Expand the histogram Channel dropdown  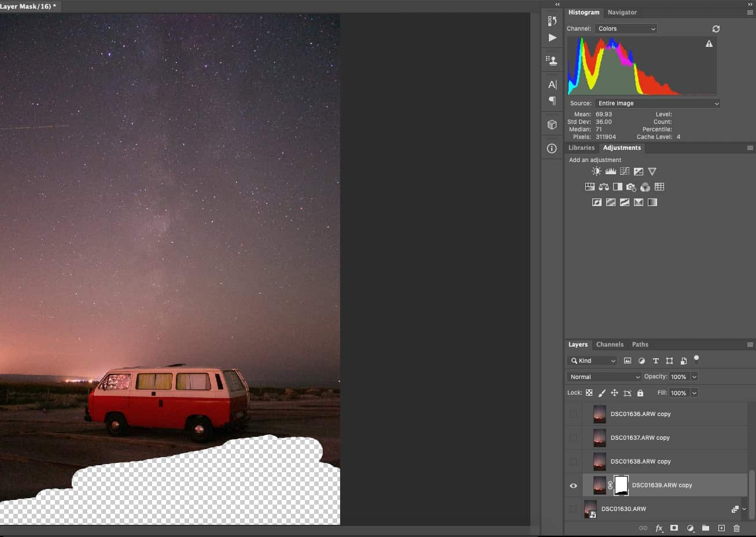[626, 28]
